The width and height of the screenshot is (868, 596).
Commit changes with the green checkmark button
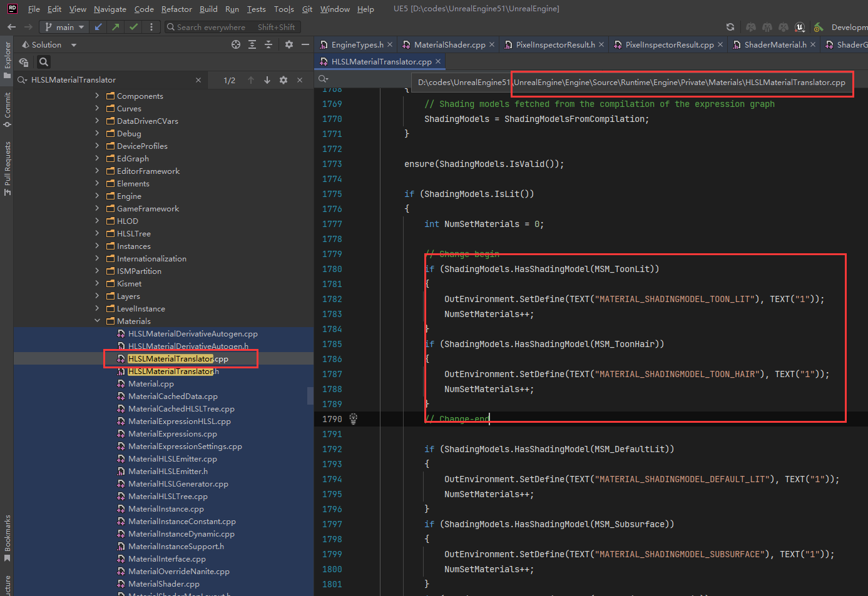(x=133, y=27)
